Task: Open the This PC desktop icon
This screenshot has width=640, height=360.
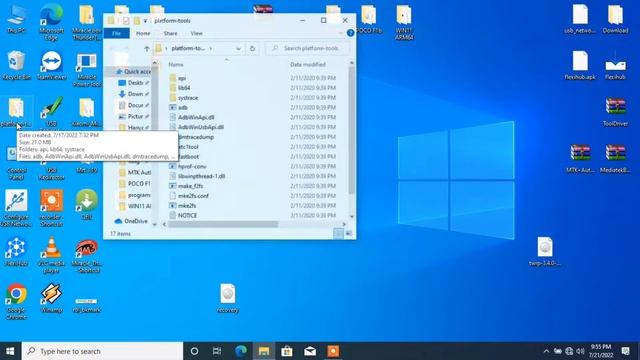Action: tap(16, 19)
